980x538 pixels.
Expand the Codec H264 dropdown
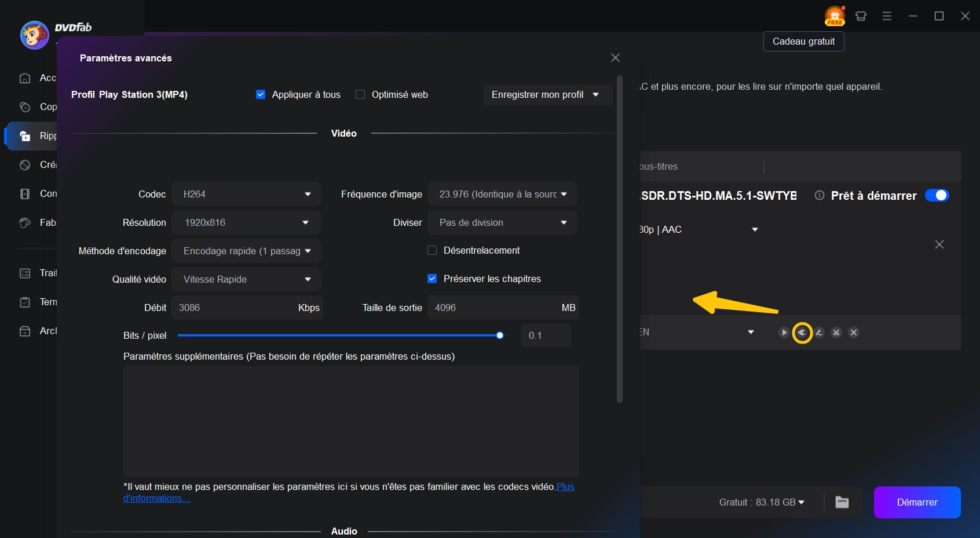(x=246, y=194)
